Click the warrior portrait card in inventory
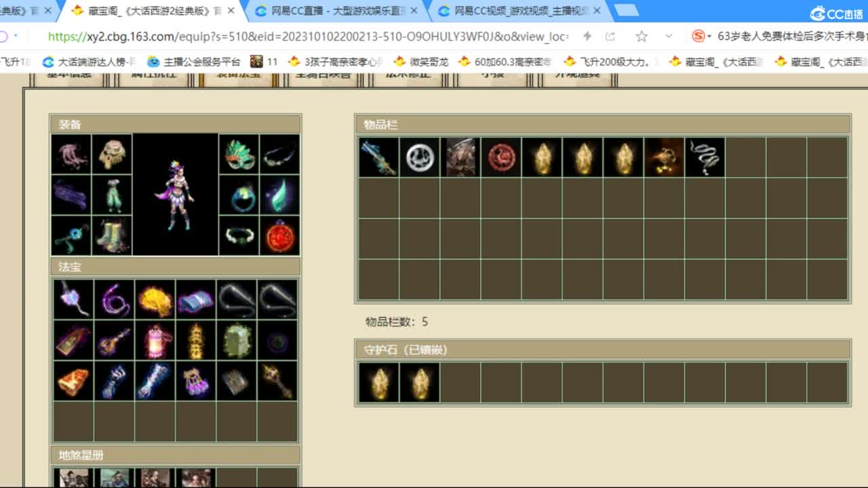The height and width of the screenshot is (488, 868). click(460, 157)
